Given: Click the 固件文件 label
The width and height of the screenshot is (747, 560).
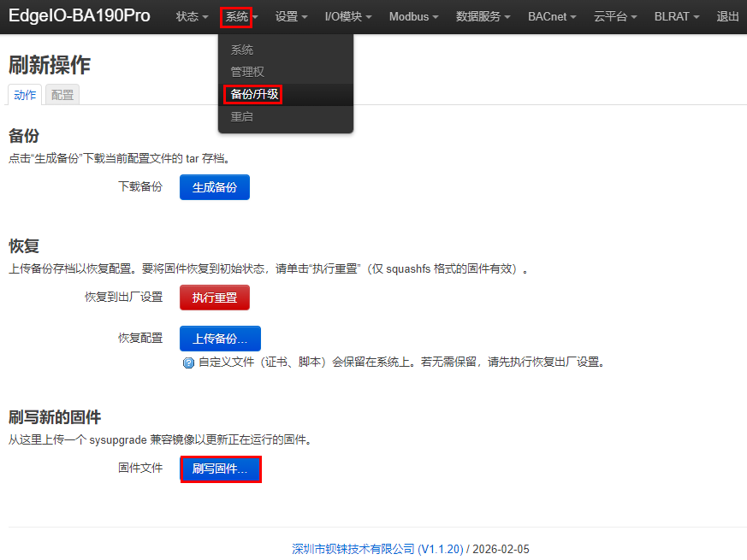Looking at the screenshot, I should click(140, 469).
